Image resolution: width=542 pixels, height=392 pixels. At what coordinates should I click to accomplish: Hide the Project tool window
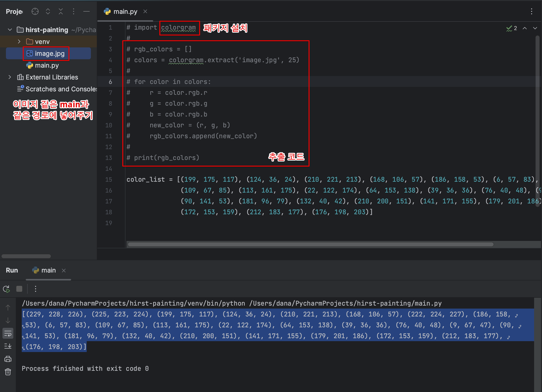86,11
